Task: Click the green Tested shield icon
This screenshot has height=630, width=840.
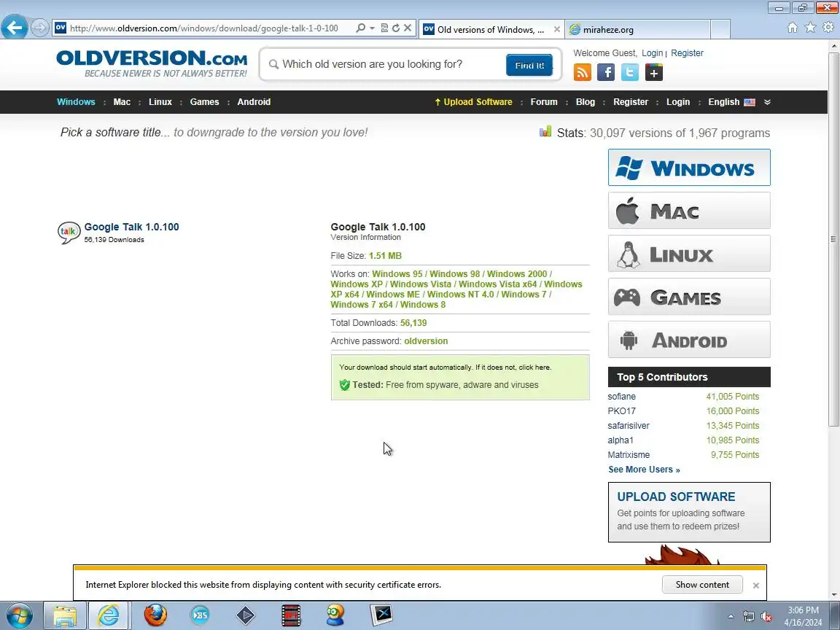Action: point(344,385)
